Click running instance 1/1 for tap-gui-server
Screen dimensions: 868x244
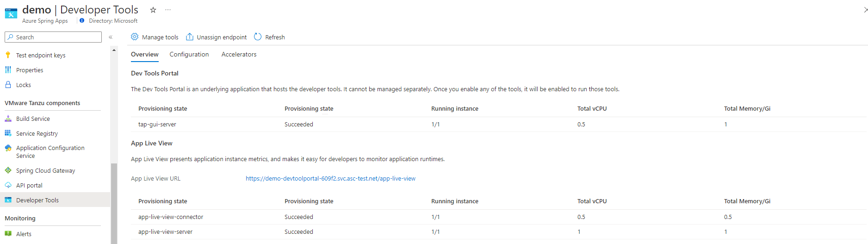tap(435, 124)
